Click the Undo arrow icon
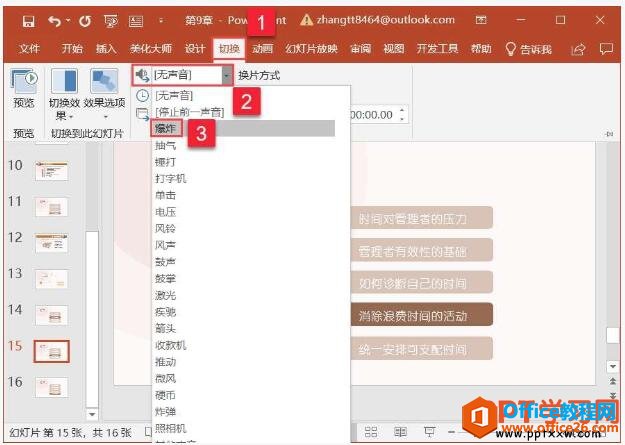Image resolution: width=625 pixels, height=445 pixels. click(55, 21)
